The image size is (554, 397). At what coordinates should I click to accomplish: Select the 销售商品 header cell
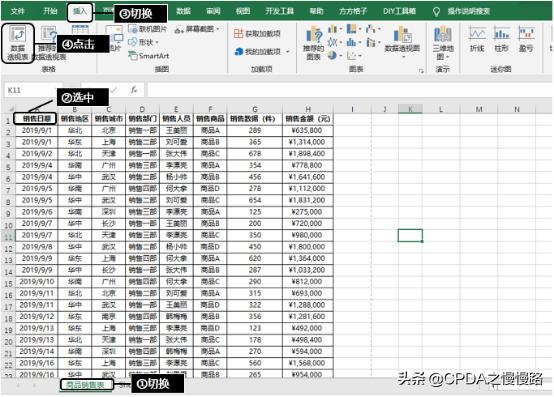coord(210,119)
